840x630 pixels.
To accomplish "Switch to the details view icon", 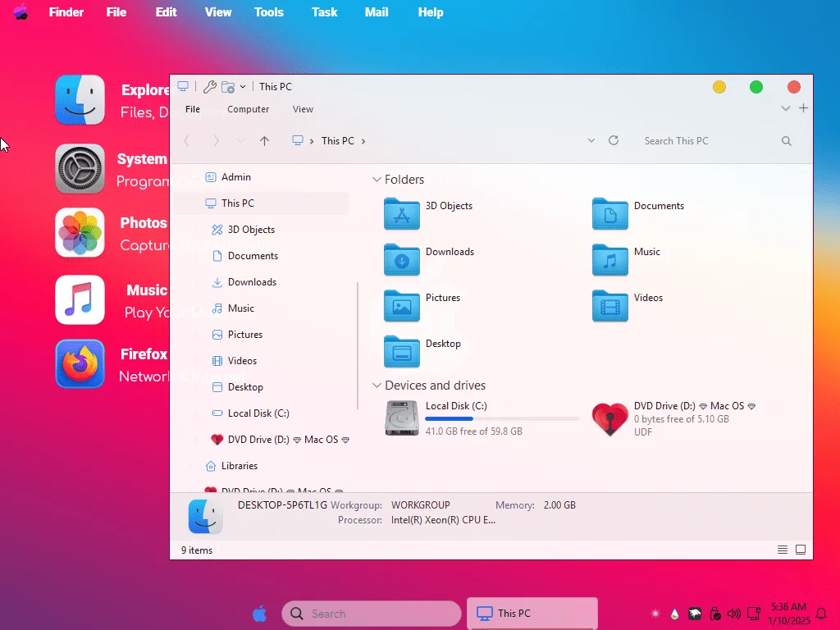I will (782, 550).
